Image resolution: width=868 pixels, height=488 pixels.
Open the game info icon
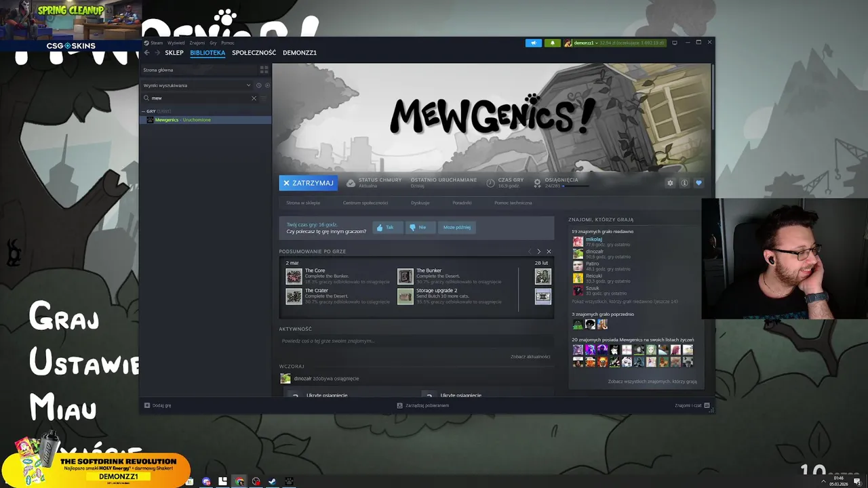click(x=684, y=183)
